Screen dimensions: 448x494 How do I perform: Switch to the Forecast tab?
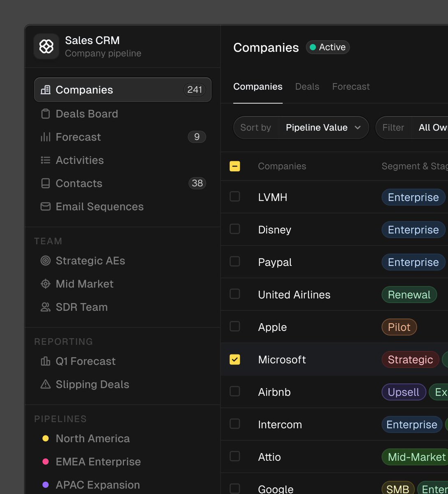point(351,86)
